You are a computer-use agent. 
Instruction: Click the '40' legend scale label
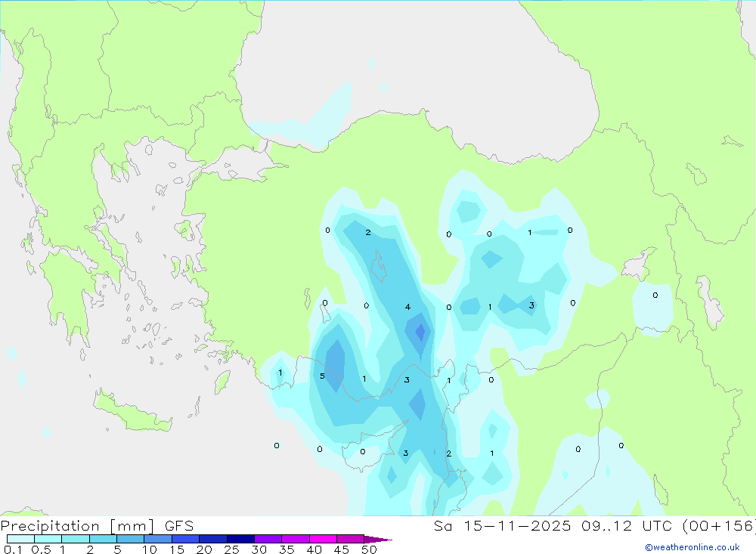point(314,549)
